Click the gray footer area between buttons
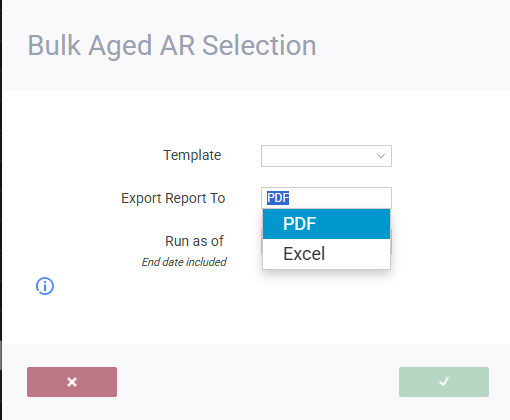 (258, 382)
